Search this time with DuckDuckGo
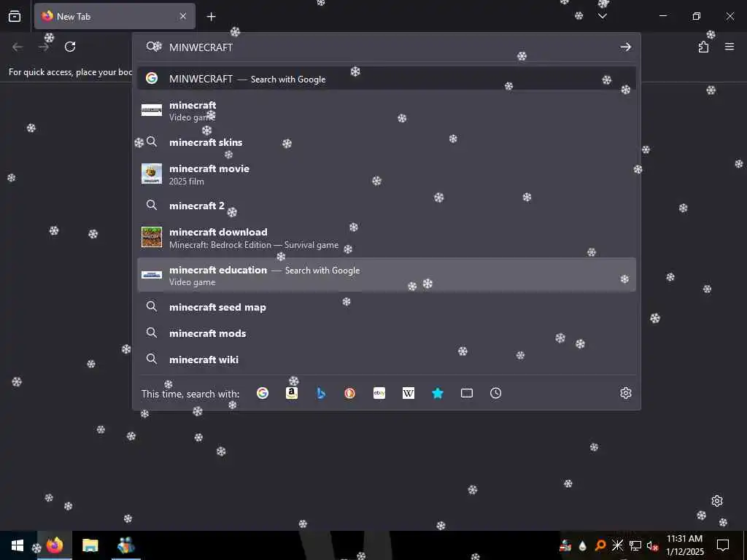747x560 pixels. (x=350, y=393)
